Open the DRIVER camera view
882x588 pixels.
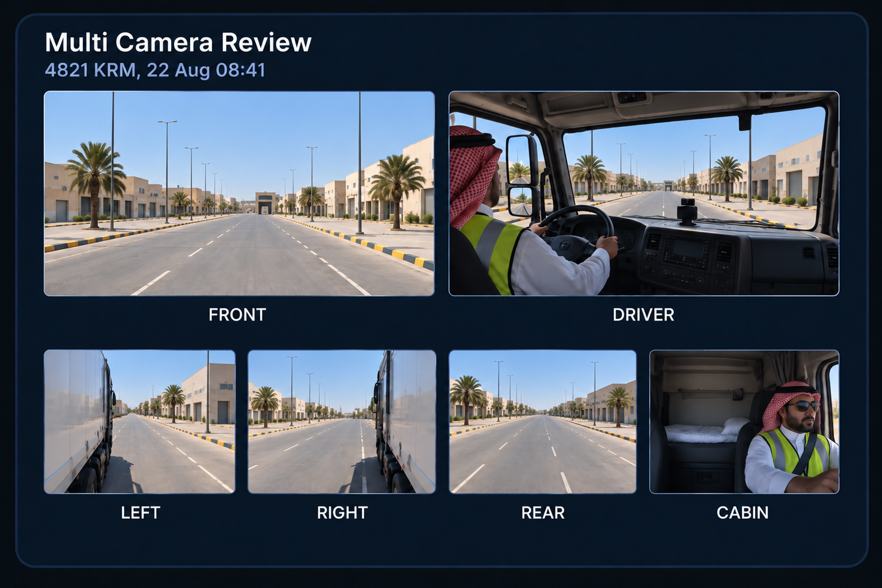(644, 193)
